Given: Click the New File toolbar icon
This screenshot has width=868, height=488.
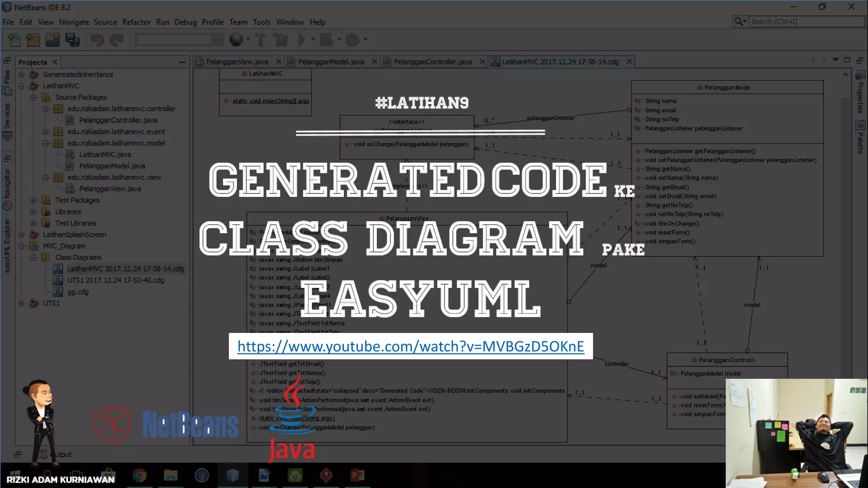Looking at the screenshot, I should (14, 40).
